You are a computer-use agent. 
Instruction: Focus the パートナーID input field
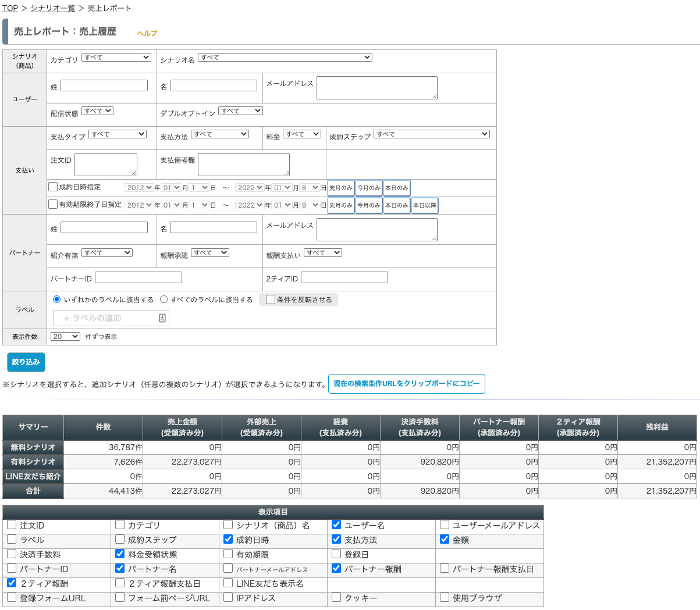pos(138,278)
